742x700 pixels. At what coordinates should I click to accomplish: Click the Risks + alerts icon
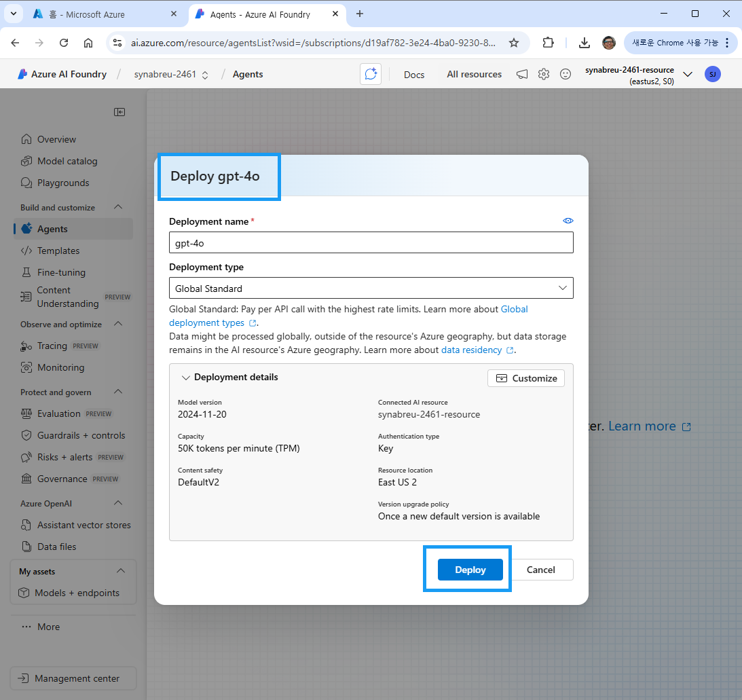26,457
